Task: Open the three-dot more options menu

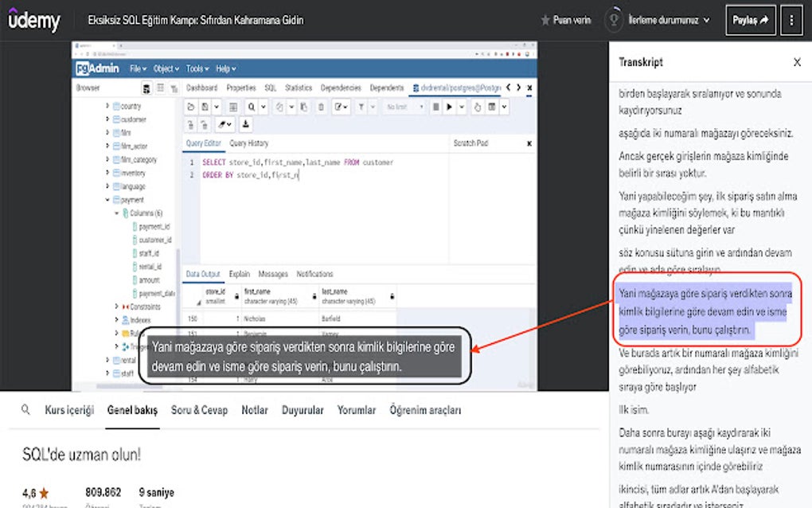Action: click(791, 21)
